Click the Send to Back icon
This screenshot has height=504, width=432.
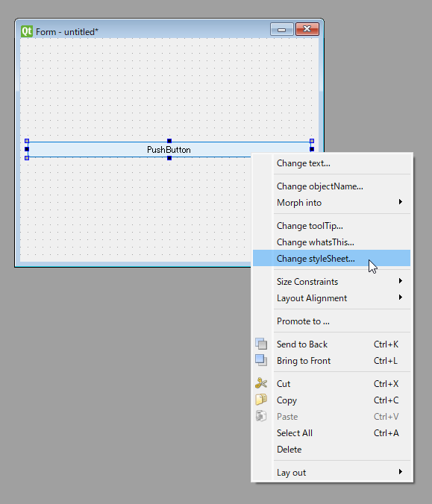coord(261,344)
